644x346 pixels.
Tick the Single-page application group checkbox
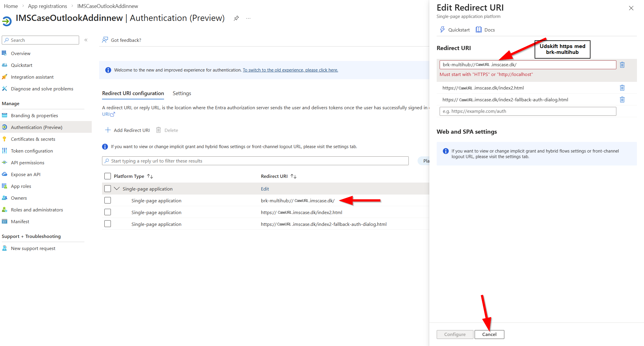(108, 188)
